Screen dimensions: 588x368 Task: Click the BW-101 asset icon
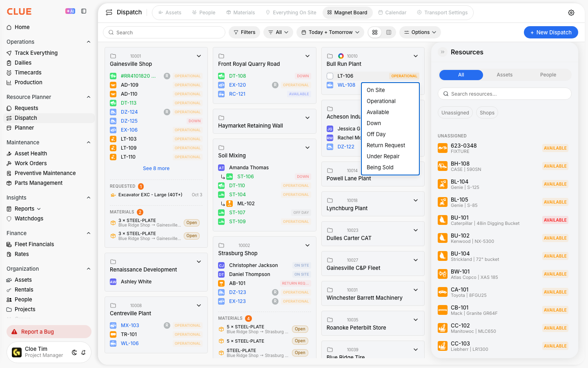[443, 274]
